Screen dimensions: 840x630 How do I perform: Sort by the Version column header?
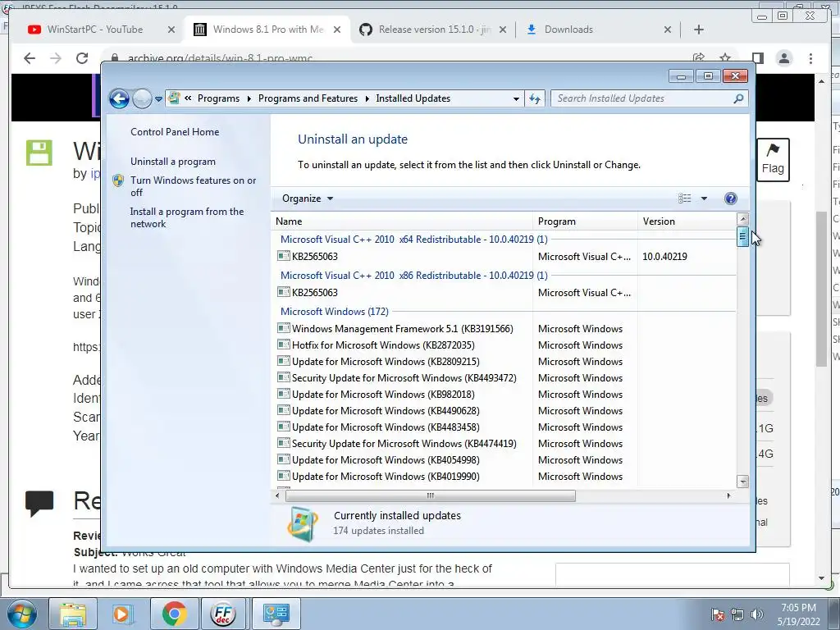tap(687, 221)
